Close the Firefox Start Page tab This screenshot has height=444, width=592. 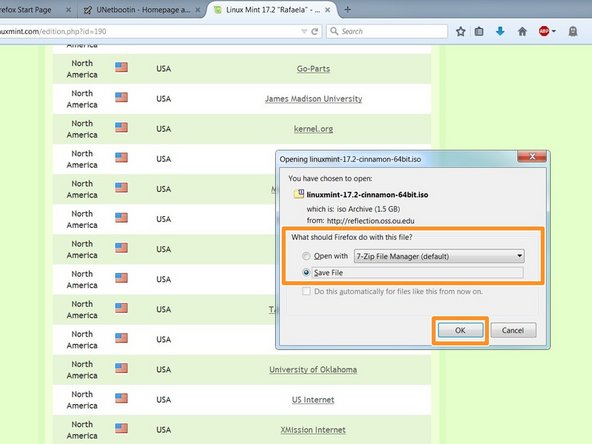(x=68, y=10)
